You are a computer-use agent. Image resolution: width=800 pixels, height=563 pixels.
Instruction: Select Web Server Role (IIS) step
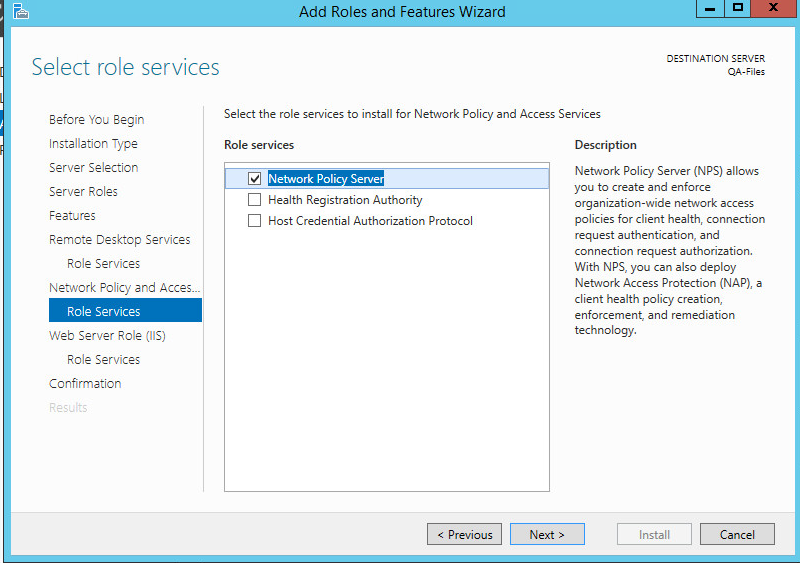point(108,336)
